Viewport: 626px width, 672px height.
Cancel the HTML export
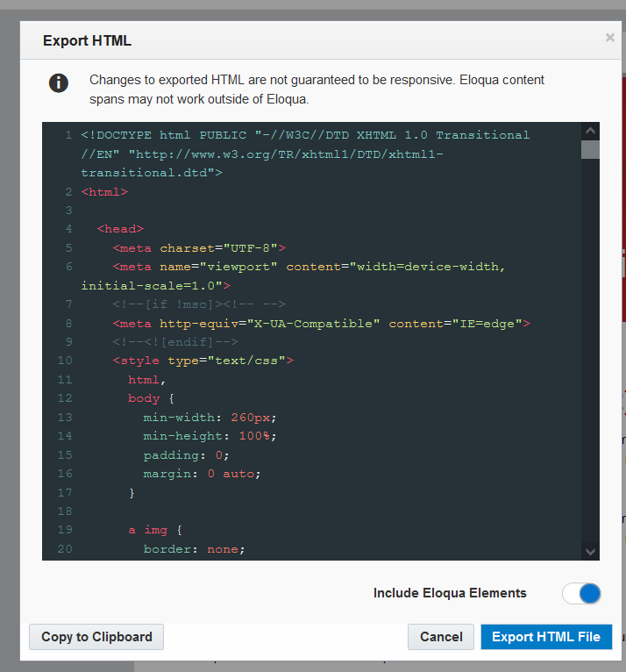tap(441, 637)
